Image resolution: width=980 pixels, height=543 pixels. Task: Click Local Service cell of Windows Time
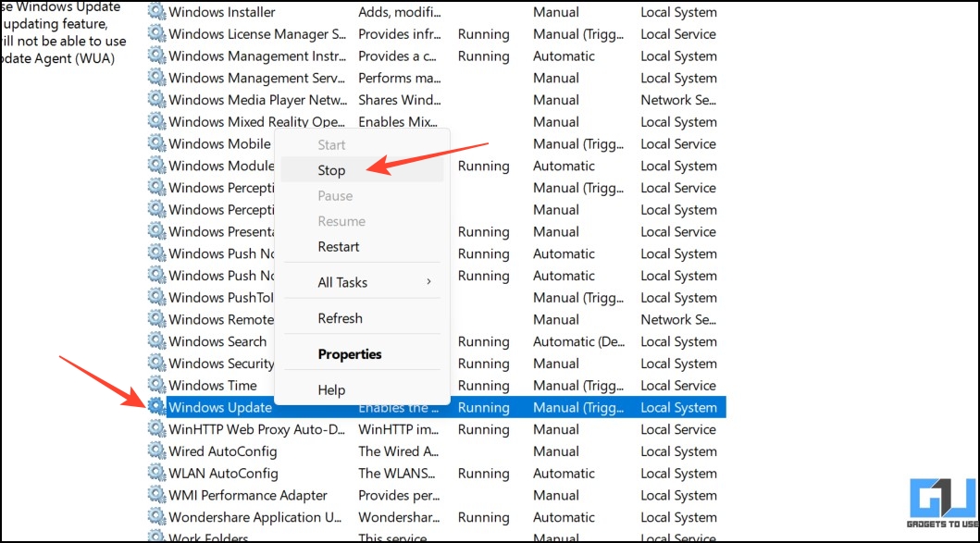click(x=678, y=386)
